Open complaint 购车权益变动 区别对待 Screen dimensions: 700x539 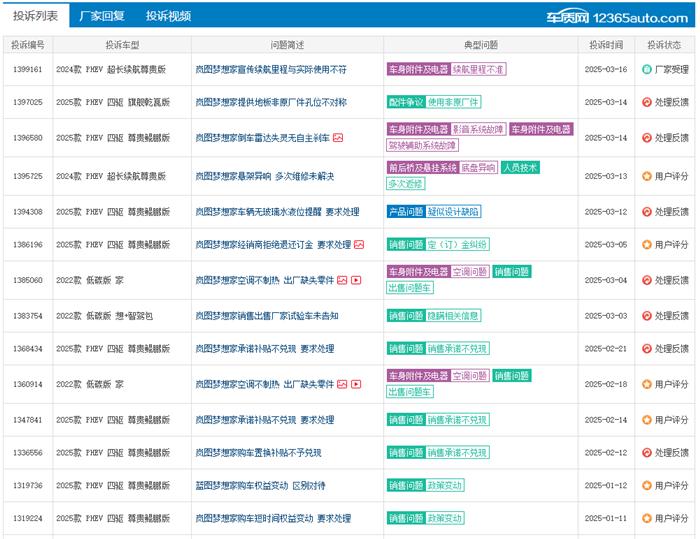[x=260, y=485]
